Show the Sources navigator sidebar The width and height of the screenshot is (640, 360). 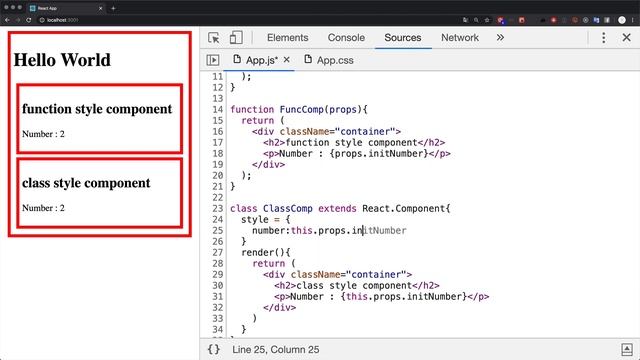click(x=213, y=60)
